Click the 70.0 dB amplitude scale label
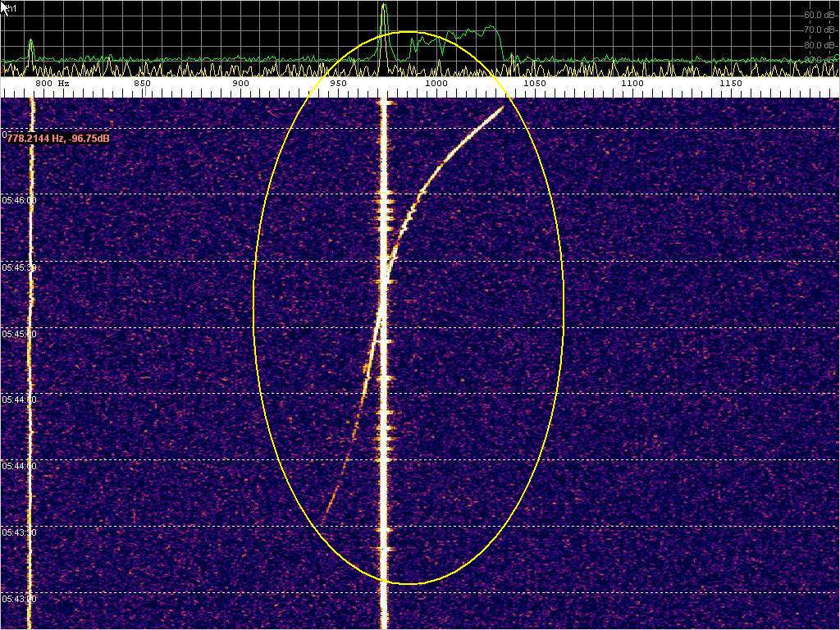Screen dimensions: 840x630 [x=819, y=30]
